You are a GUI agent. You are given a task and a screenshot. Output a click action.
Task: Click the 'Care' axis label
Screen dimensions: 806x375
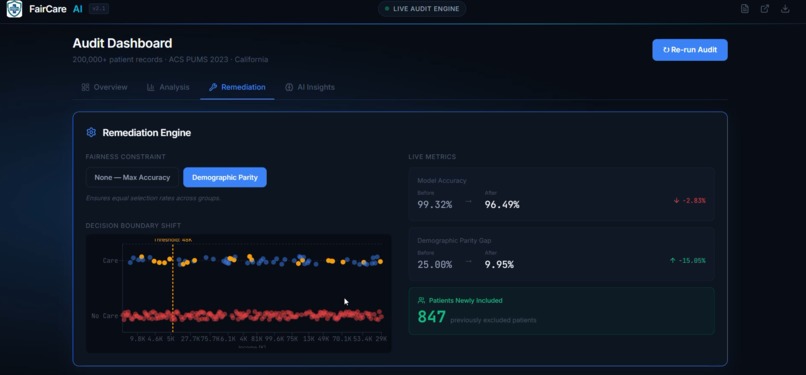click(x=111, y=260)
